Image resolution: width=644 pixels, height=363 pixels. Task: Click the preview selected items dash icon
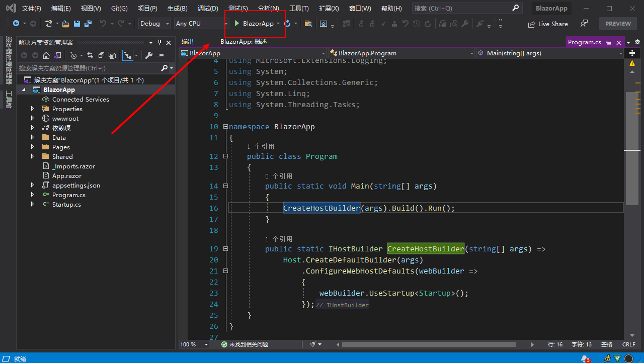160,55
